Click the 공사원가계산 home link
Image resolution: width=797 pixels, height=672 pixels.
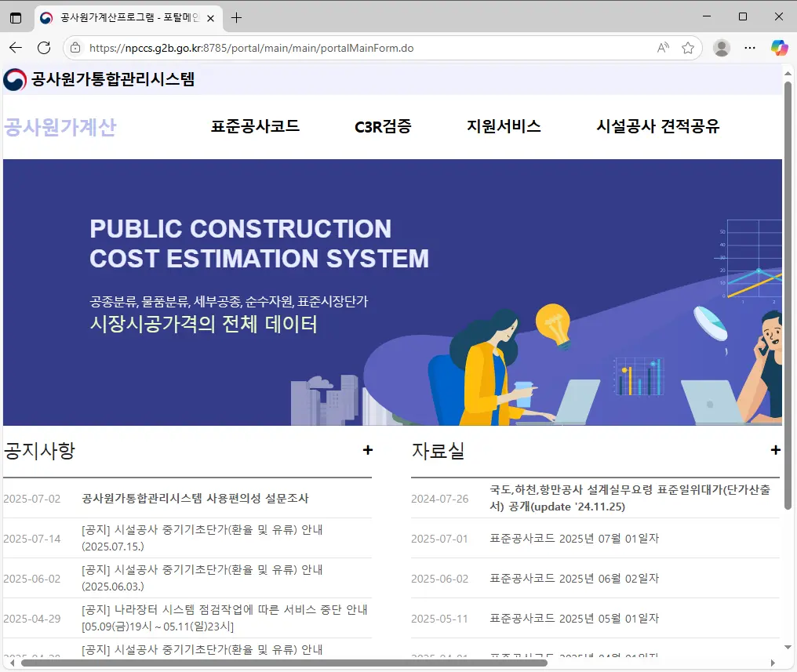tap(60, 127)
